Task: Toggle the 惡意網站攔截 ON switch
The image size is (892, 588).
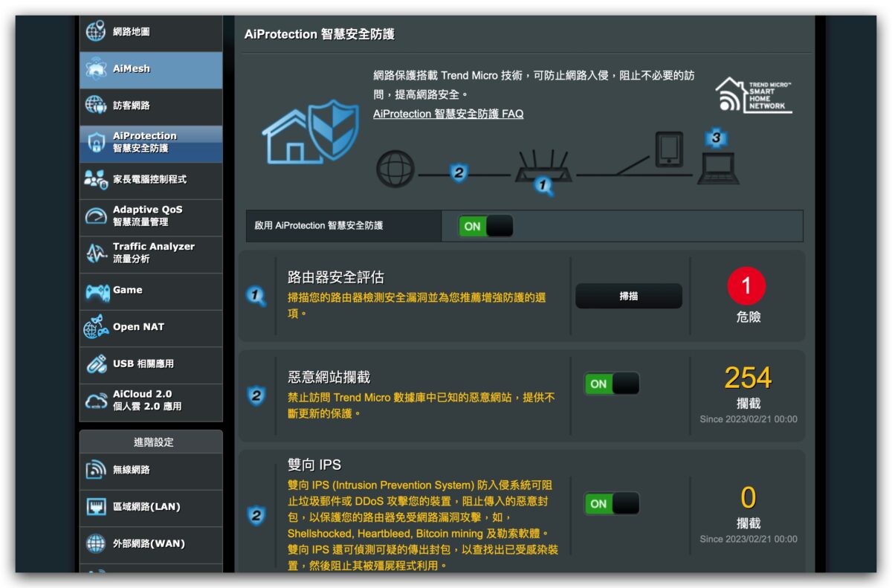Action: tap(612, 384)
